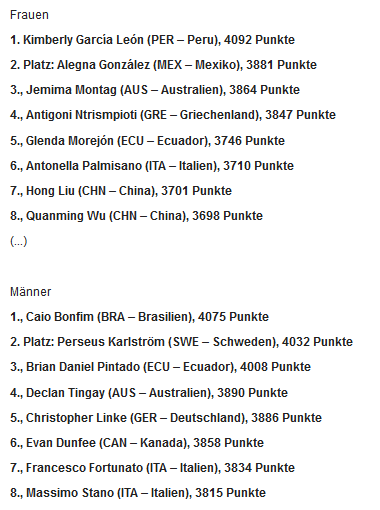Screen dimensions: 380x510
Task: Click the Männer heading text
Action: click(x=30, y=292)
